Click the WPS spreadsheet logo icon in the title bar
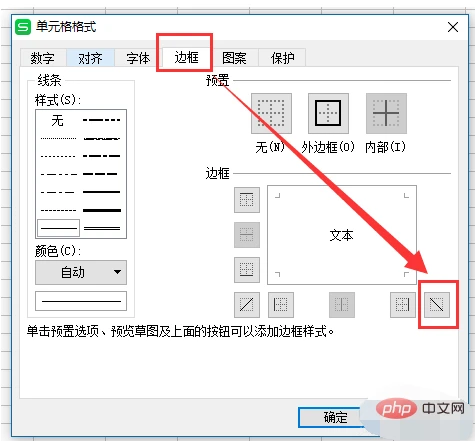Screen dimensions: 475x441 click(23, 27)
